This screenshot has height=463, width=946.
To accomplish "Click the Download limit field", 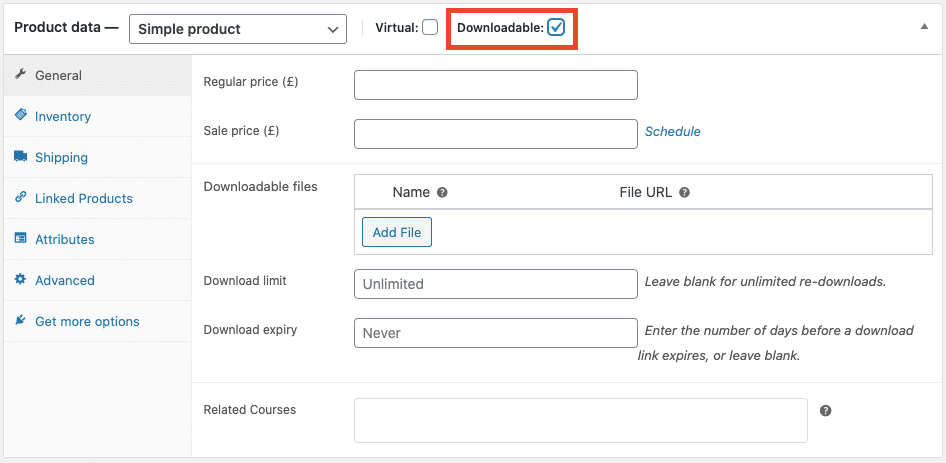I will 496,284.
